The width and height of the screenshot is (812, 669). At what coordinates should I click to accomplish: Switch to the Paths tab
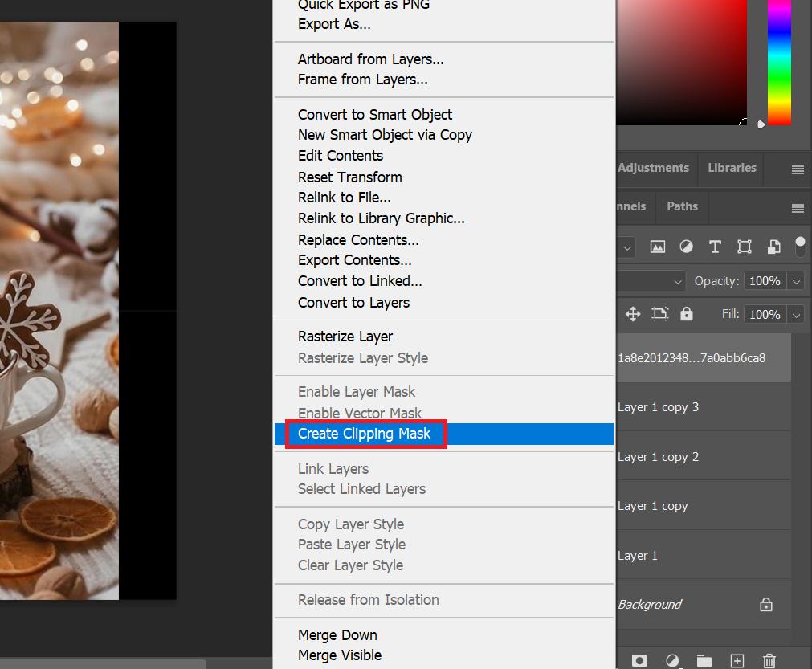coord(682,206)
